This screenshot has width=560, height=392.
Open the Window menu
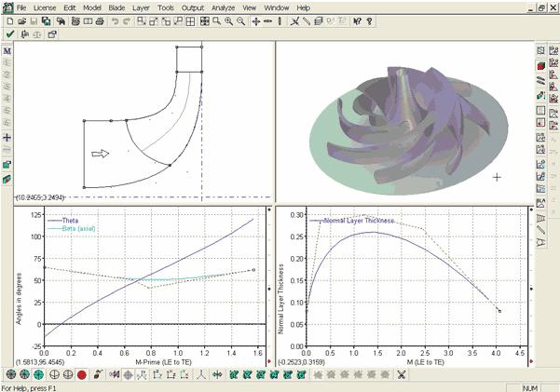(x=277, y=7)
